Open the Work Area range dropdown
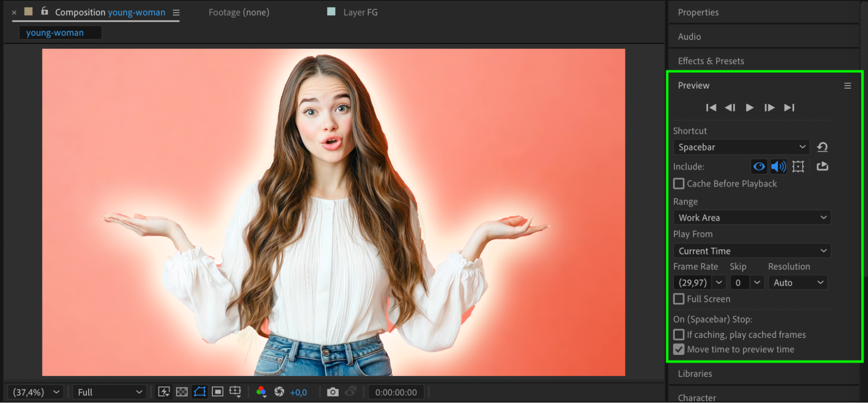This screenshot has width=868, height=403. click(752, 218)
